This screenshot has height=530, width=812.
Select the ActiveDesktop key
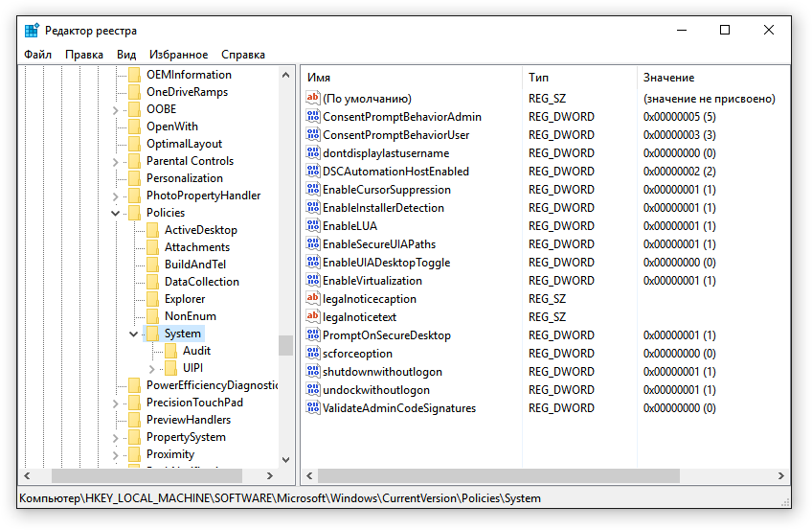click(200, 229)
